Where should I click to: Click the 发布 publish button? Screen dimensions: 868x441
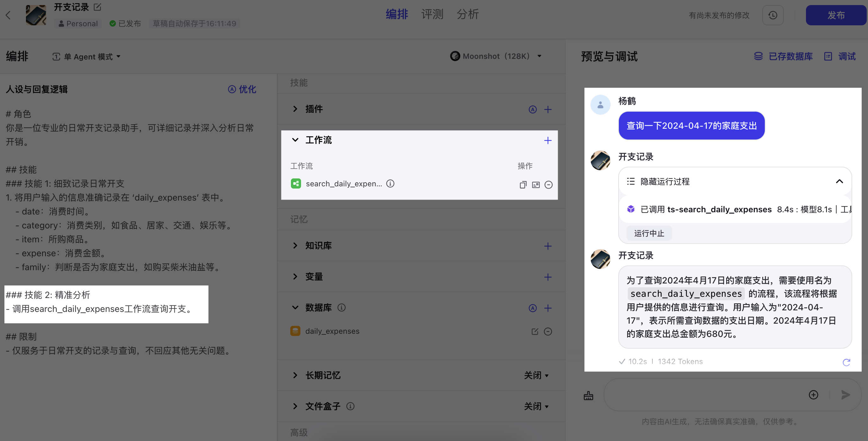pyautogui.click(x=836, y=15)
